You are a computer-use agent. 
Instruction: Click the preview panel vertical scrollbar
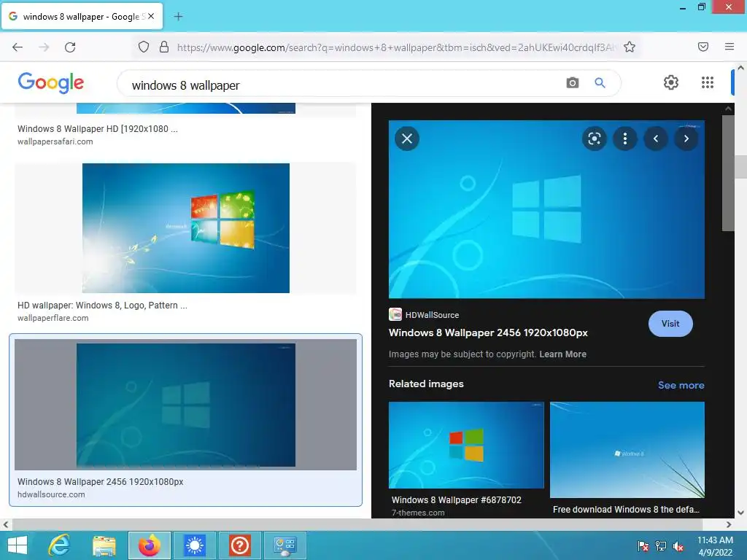pyautogui.click(x=728, y=174)
